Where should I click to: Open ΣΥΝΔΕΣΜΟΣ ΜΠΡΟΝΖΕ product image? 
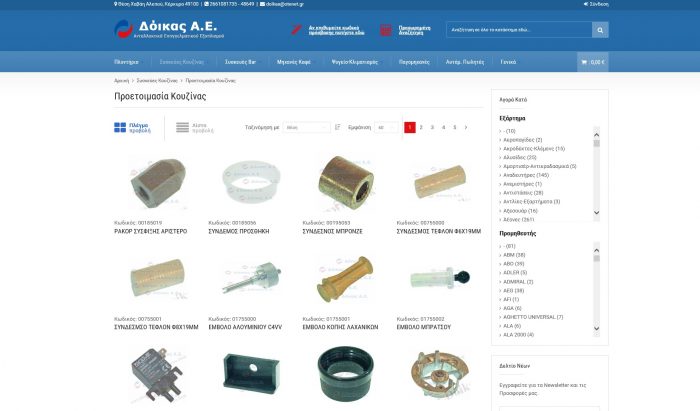coord(346,183)
